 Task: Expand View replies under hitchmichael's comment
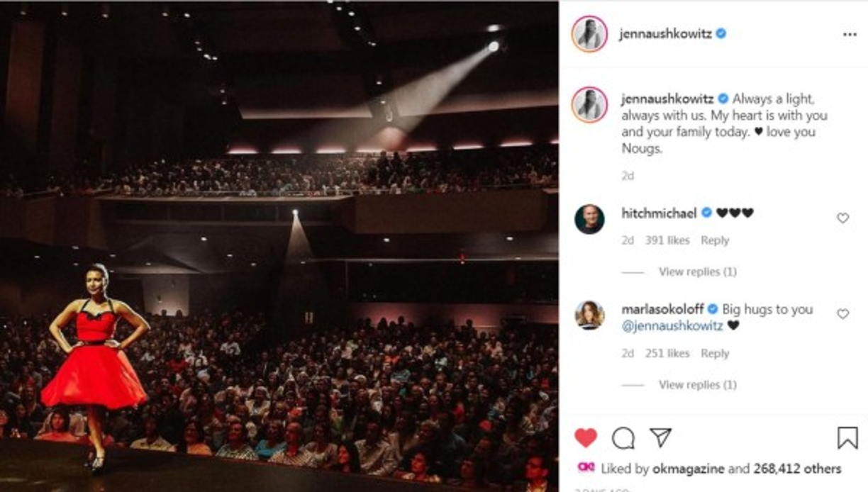[697, 272]
